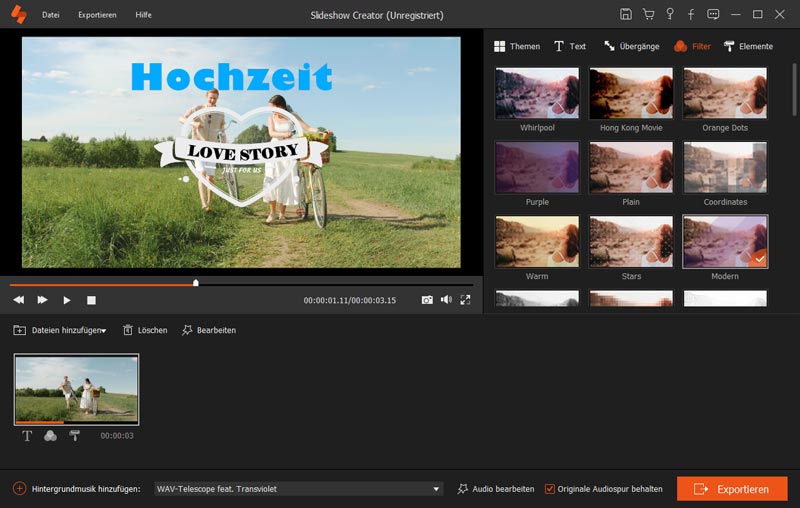Viewport: 800px width, 508px height.
Task: Play the slideshow preview
Action: pos(67,300)
